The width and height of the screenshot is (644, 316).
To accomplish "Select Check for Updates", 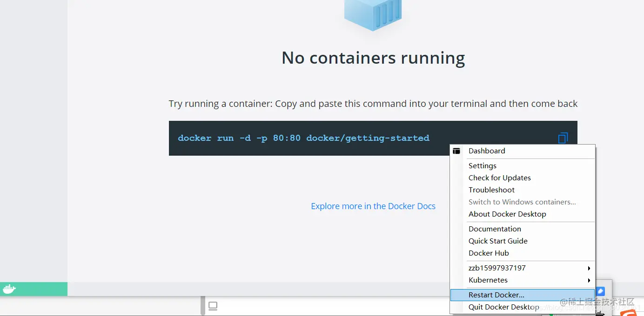I will [523, 178].
